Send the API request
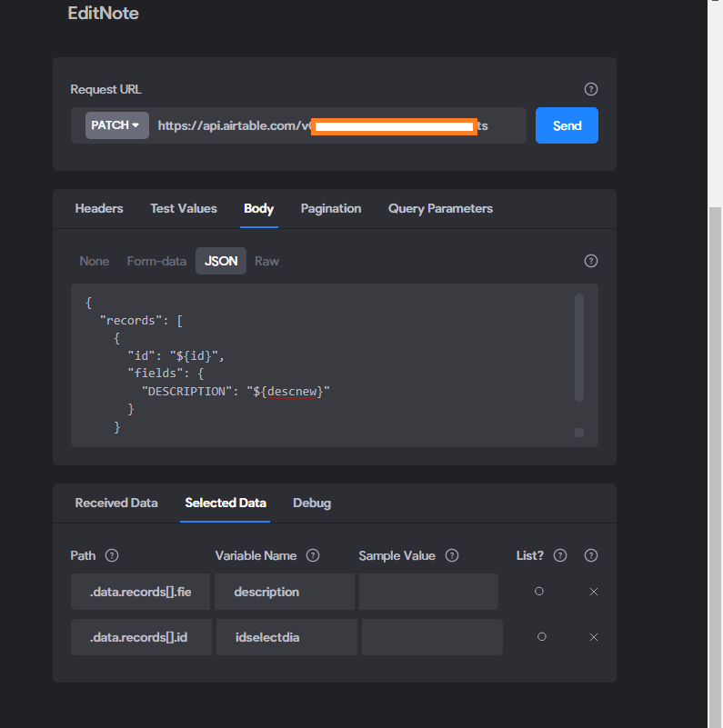The height and width of the screenshot is (728, 723). 567,125
